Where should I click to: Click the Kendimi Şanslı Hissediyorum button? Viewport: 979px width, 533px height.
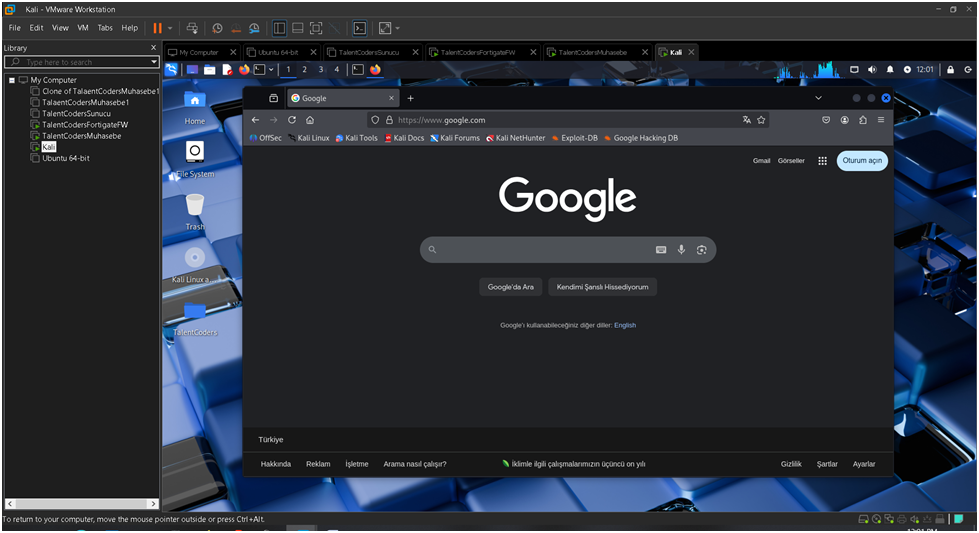click(603, 287)
